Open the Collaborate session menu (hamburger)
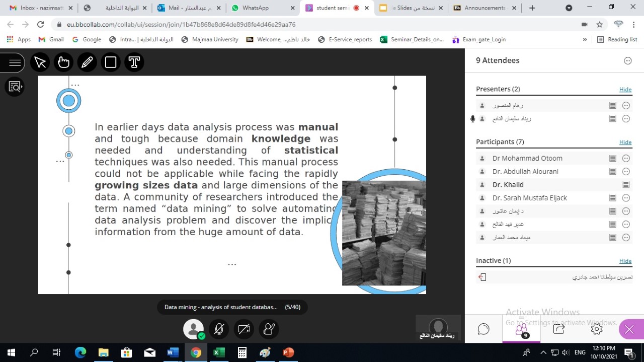Image resolution: width=644 pixels, height=362 pixels. (x=14, y=63)
